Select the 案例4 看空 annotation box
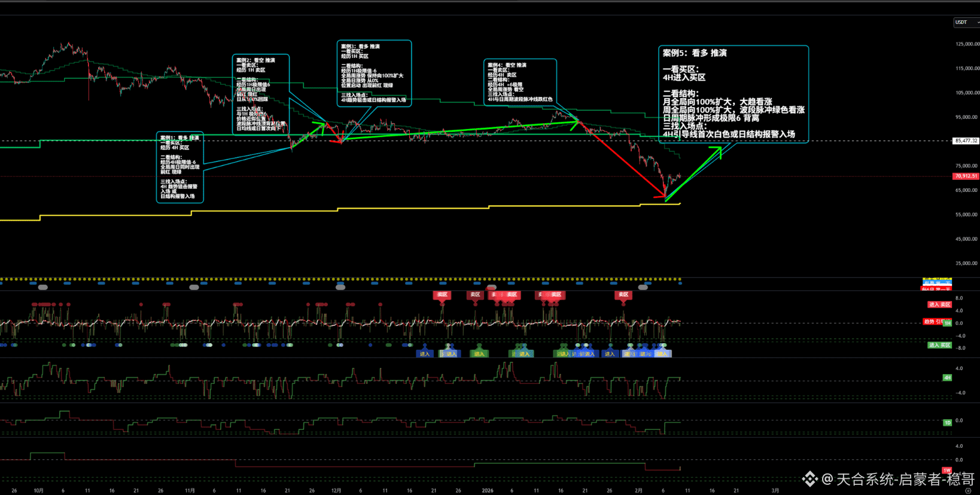The height and width of the screenshot is (495, 980). [519, 82]
